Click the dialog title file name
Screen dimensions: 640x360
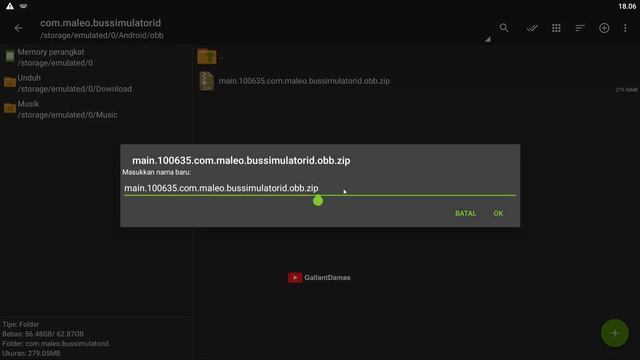pyautogui.click(x=241, y=160)
